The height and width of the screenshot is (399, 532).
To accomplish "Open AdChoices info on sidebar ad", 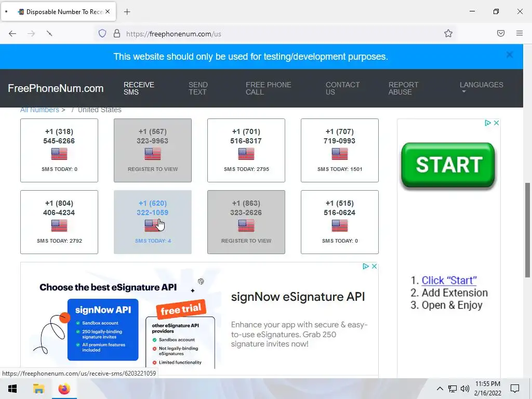I will pos(488,123).
